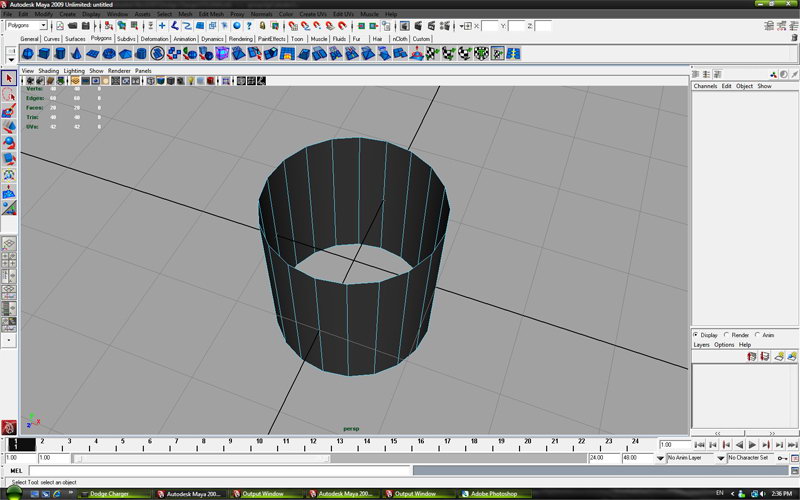Choose the Render radio button
This screenshot has height=500, width=800.
[728, 335]
